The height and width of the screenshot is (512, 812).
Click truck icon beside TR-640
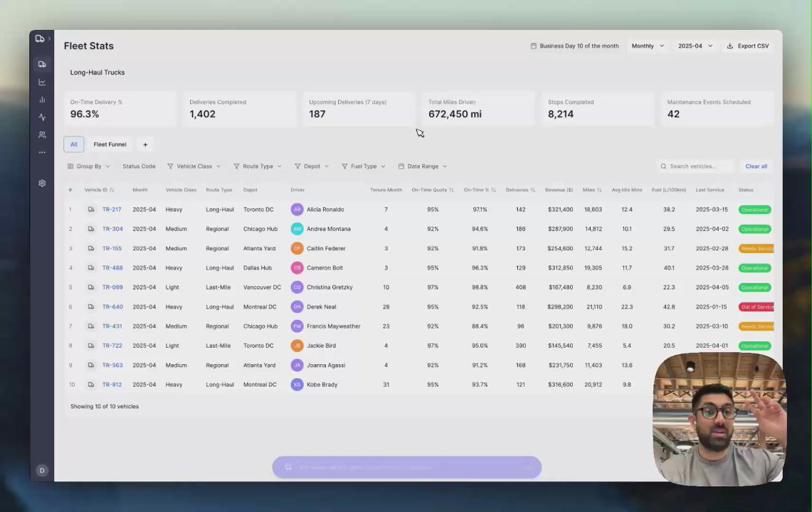(x=90, y=306)
